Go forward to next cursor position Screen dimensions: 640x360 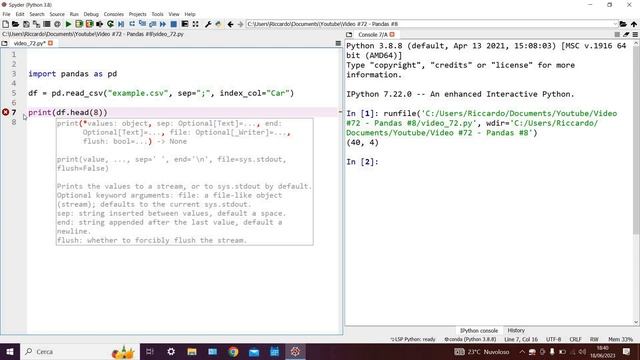pyautogui.click(x=240, y=24)
